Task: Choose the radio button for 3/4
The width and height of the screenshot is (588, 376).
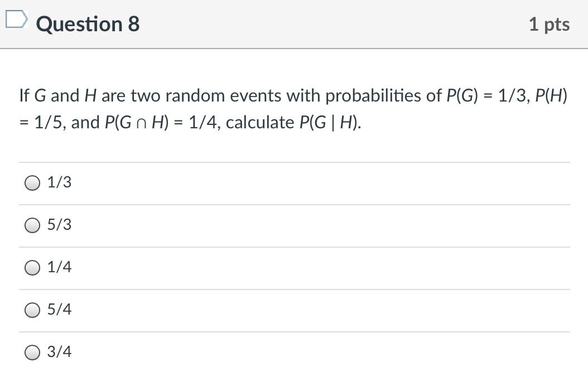Action: (x=32, y=352)
